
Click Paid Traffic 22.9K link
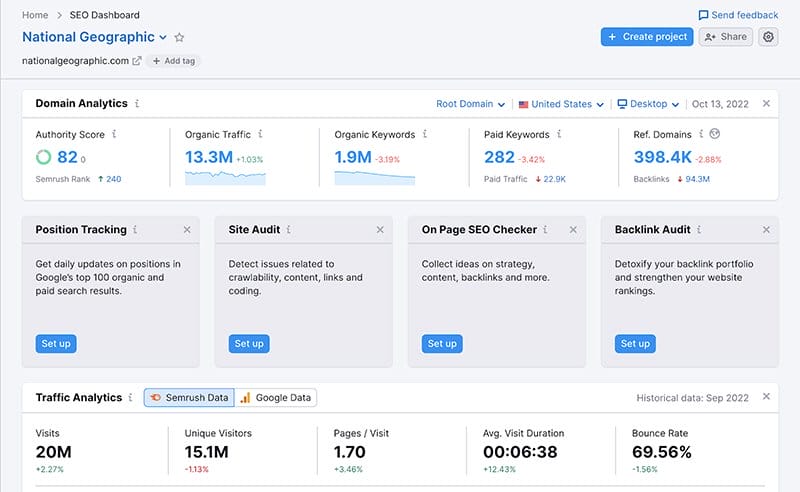[x=555, y=179]
